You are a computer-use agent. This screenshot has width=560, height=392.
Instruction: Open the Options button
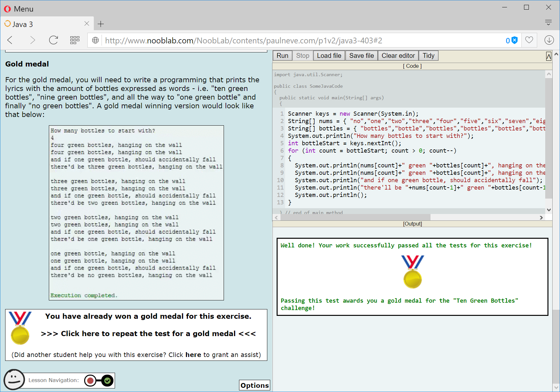[254, 385]
